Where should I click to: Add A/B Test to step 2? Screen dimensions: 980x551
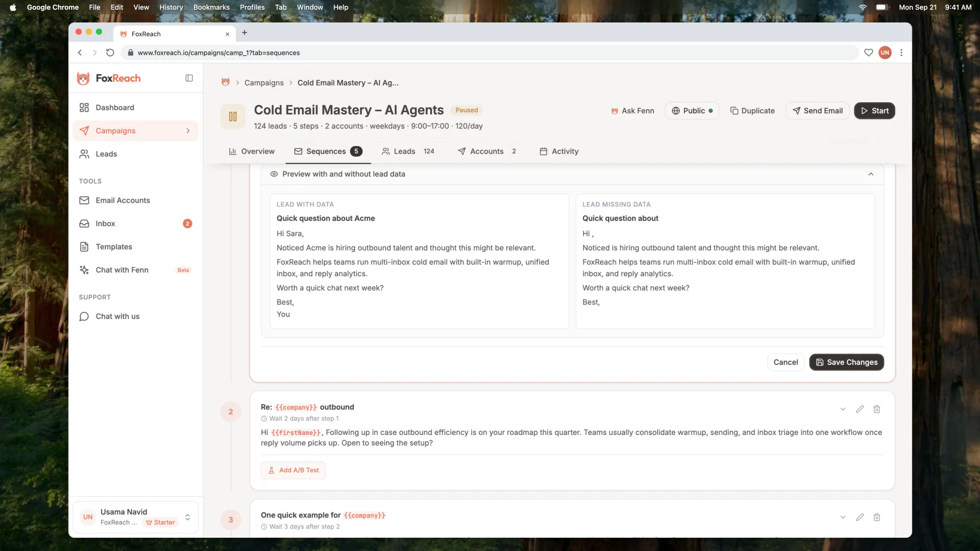pos(294,470)
